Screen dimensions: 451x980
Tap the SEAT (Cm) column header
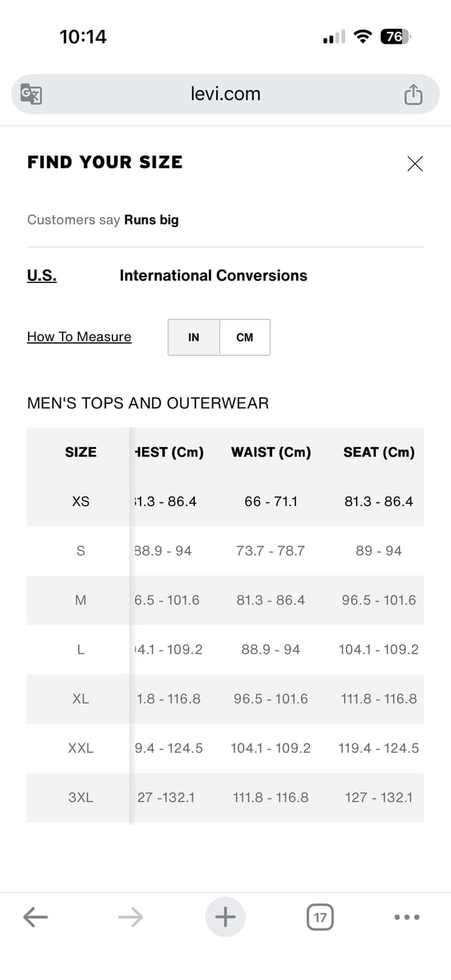[x=378, y=452]
